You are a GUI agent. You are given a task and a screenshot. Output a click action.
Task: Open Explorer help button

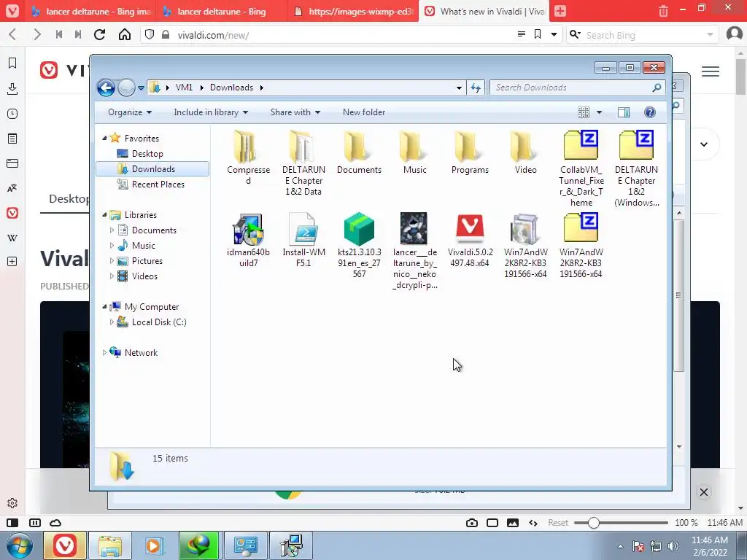pyautogui.click(x=649, y=112)
